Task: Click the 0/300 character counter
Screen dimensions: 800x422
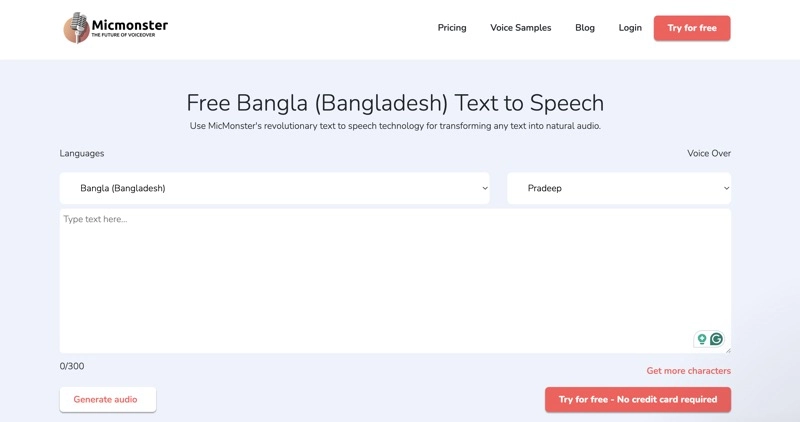Action: click(x=72, y=366)
